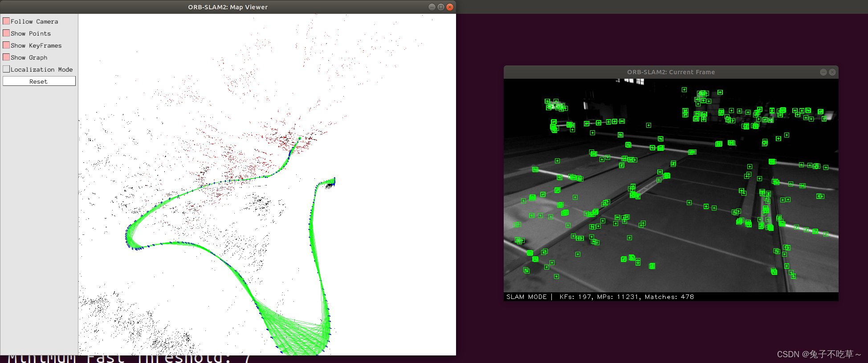The image size is (868, 363).
Task: Minimize the Current Frame window
Action: tap(823, 72)
